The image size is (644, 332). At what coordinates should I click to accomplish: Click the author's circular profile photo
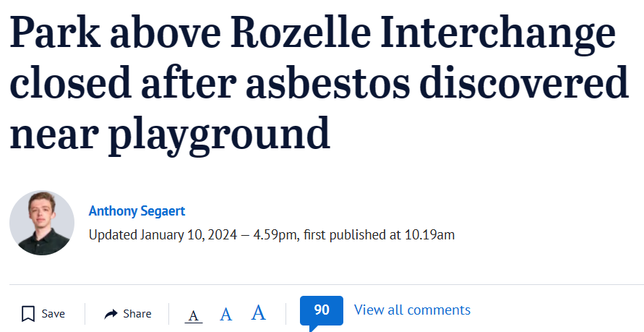point(42,223)
